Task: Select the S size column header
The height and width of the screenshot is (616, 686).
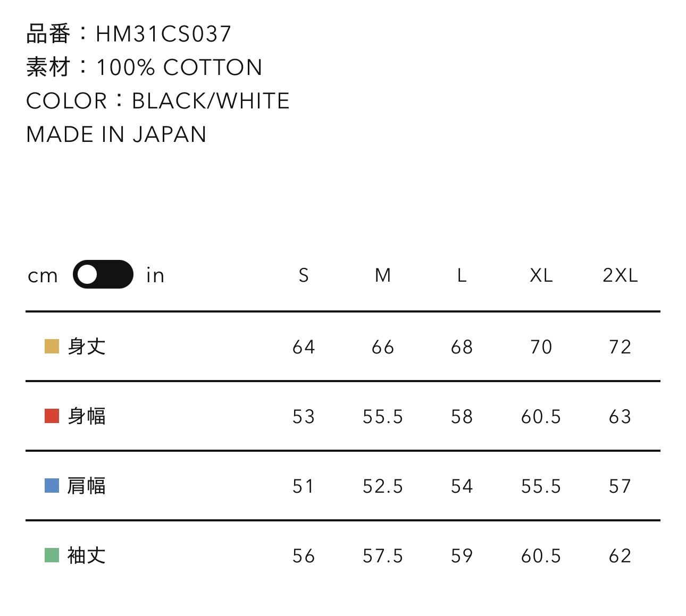Action: (304, 275)
